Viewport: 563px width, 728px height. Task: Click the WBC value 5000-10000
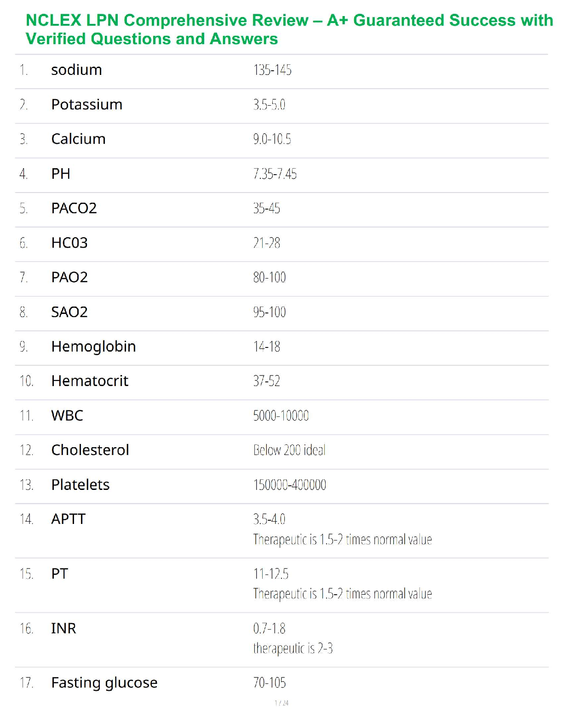click(281, 416)
